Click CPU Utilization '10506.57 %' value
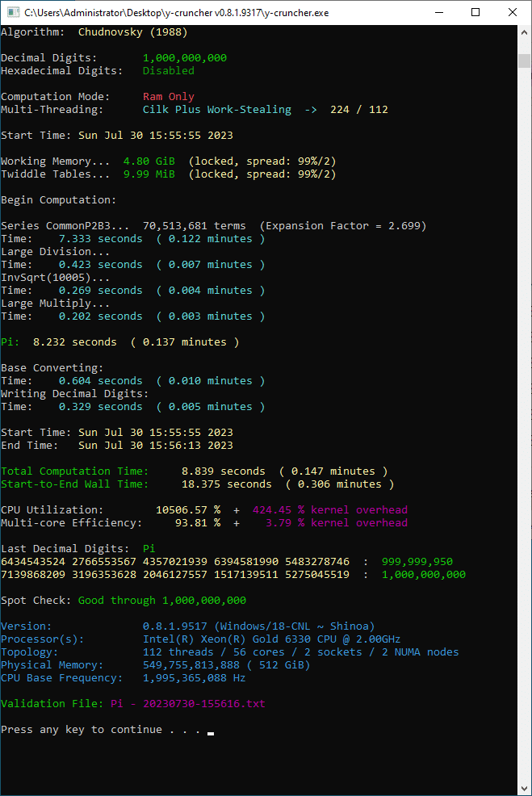Screen dimensions: 532x796 coord(188,510)
